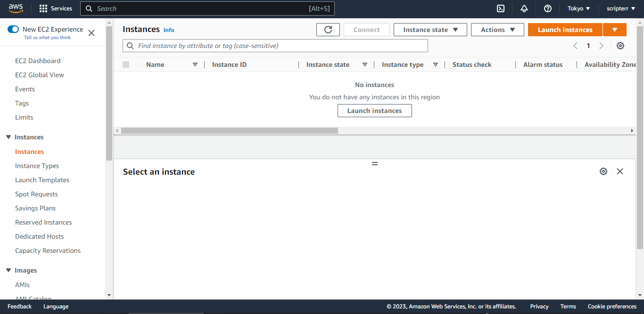Screen dimensions: 644x314
Task: Open the scripterr account menu
Action: coord(621,8)
